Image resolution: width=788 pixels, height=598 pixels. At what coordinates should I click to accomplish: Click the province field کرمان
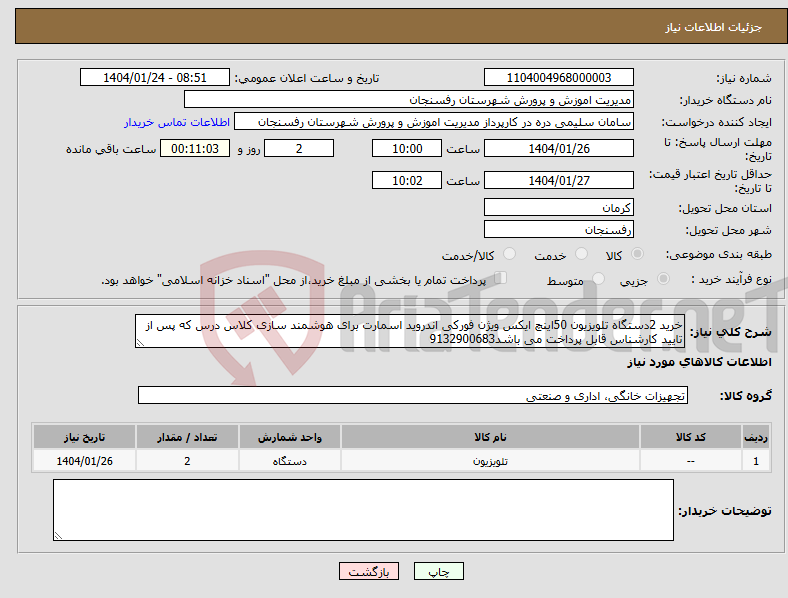[558, 207]
